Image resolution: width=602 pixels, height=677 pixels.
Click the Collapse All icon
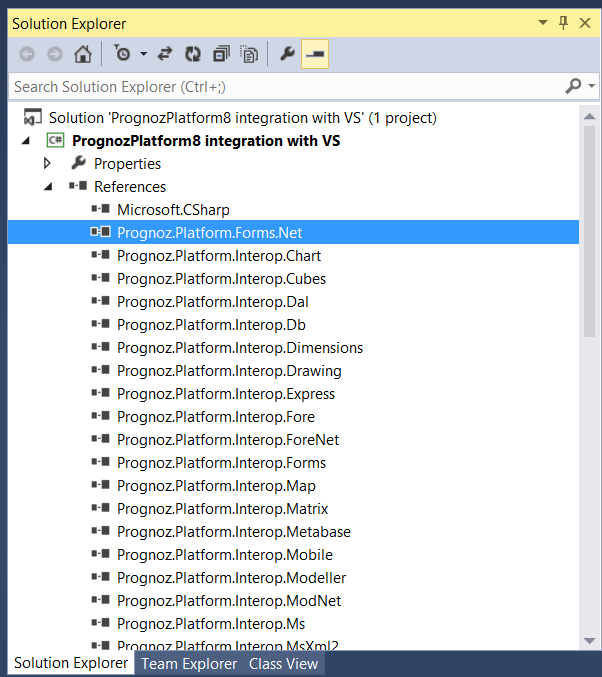(x=222, y=54)
